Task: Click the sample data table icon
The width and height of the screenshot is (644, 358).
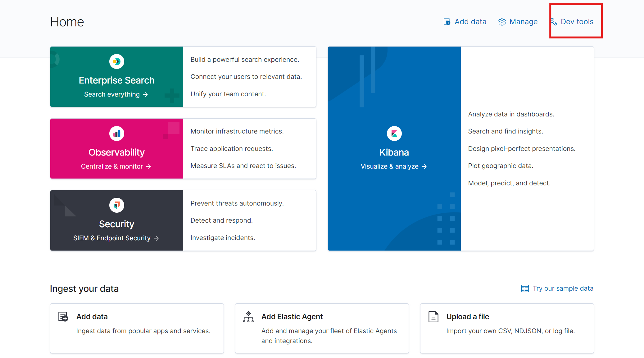Action: coord(525,288)
